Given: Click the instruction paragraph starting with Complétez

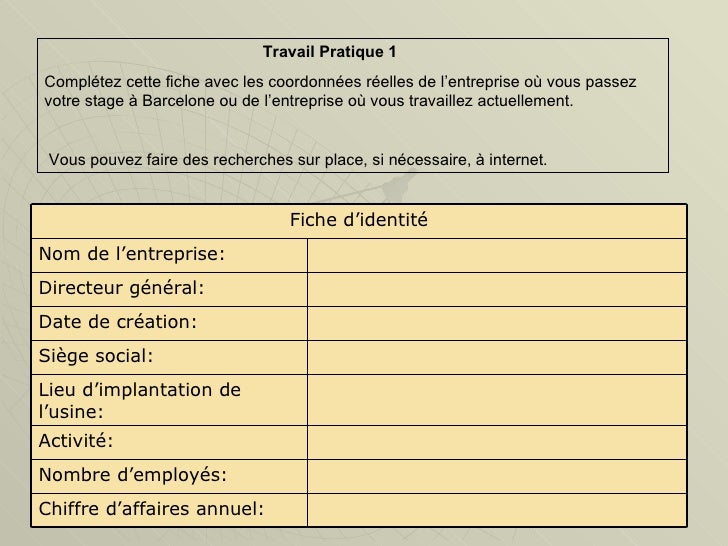Looking at the screenshot, I should 340,91.
